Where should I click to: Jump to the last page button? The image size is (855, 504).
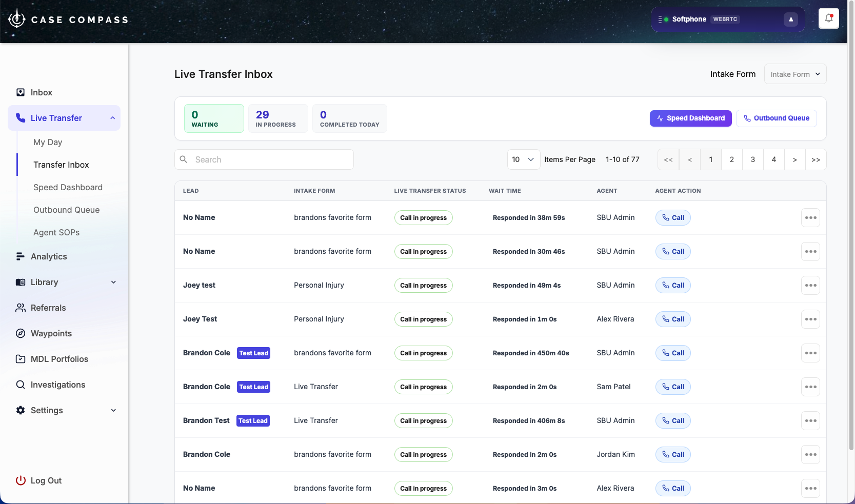click(816, 159)
